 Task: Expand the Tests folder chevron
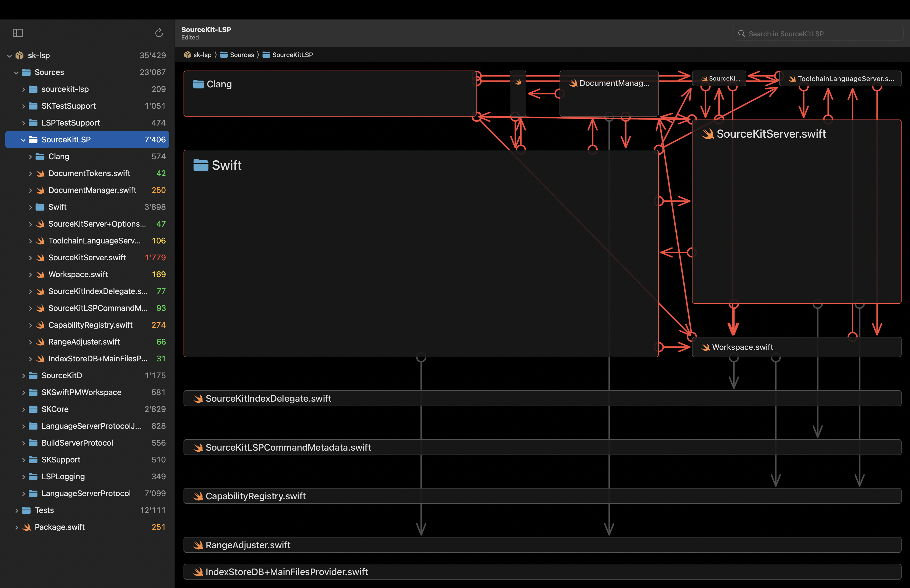[16, 511]
